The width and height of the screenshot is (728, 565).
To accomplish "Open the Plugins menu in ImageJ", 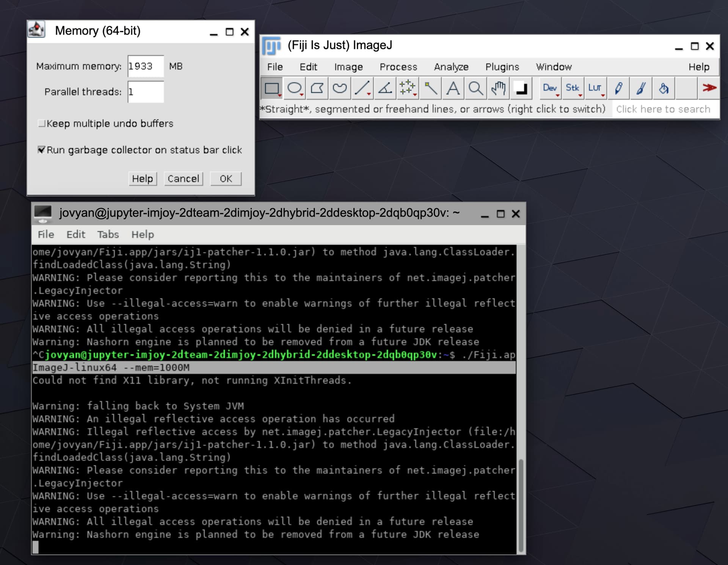I will (x=502, y=67).
